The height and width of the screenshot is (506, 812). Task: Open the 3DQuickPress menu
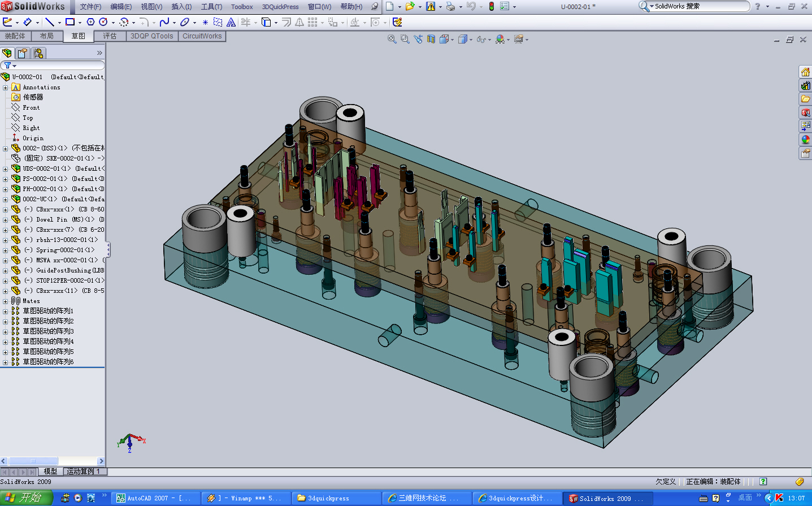click(280, 7)
